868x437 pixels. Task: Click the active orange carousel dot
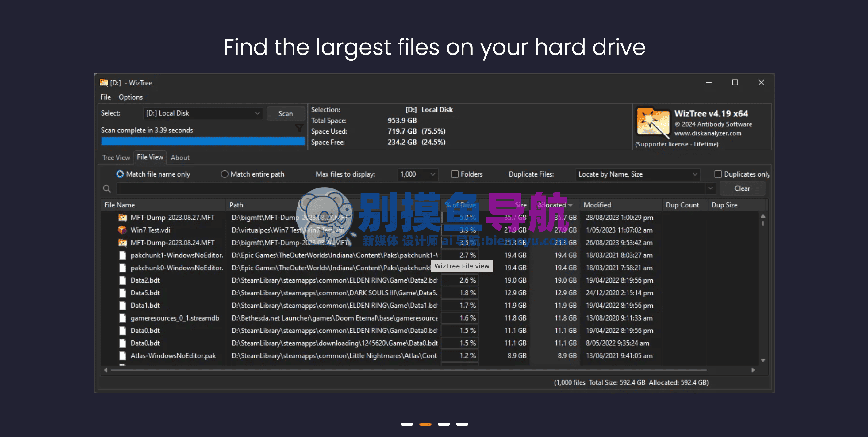tap(425, 424)
